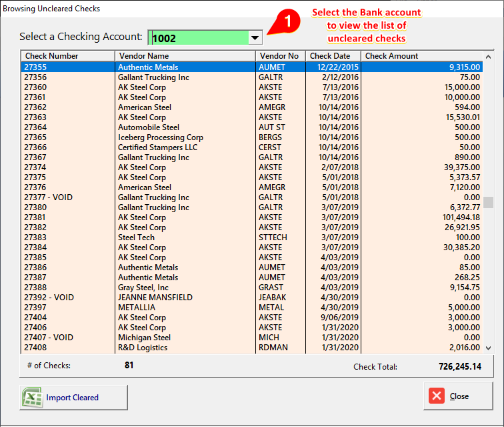Click vendor Michigan Steel

click(x=144, y=338)
